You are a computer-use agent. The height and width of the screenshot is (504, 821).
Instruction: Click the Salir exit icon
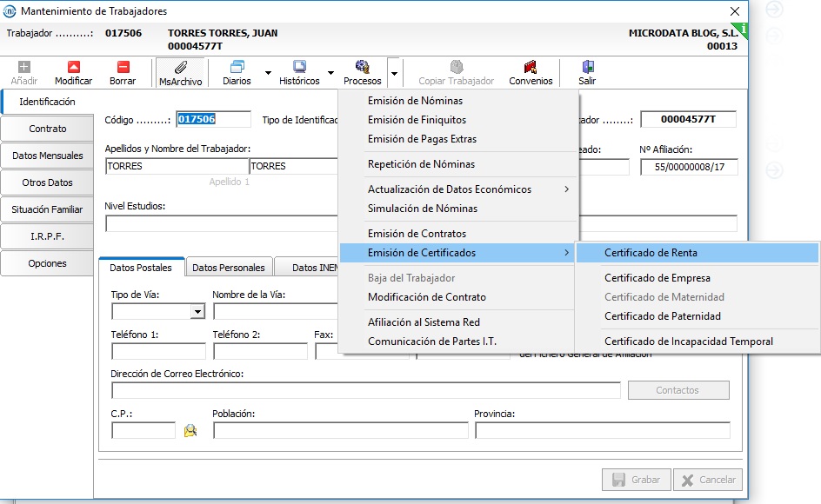tap(587, 66)
